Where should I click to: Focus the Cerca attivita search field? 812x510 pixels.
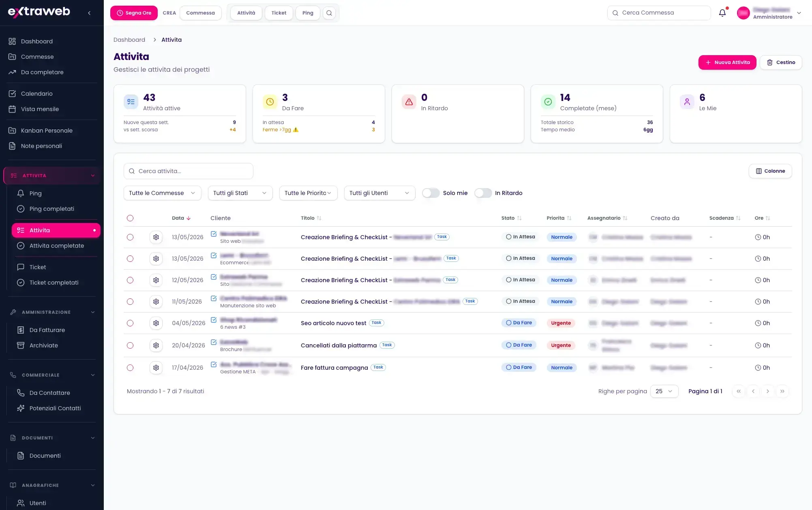pyautogui.click(x=189, y=171)
